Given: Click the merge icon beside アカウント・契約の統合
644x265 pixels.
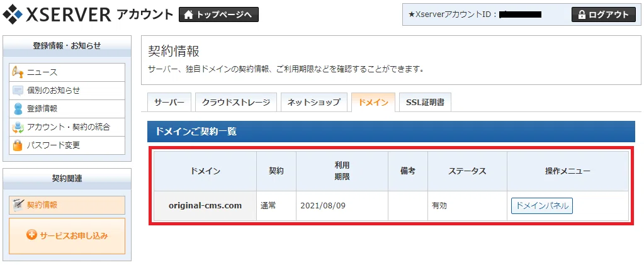Looking at the screenshot, I should 18,127.
